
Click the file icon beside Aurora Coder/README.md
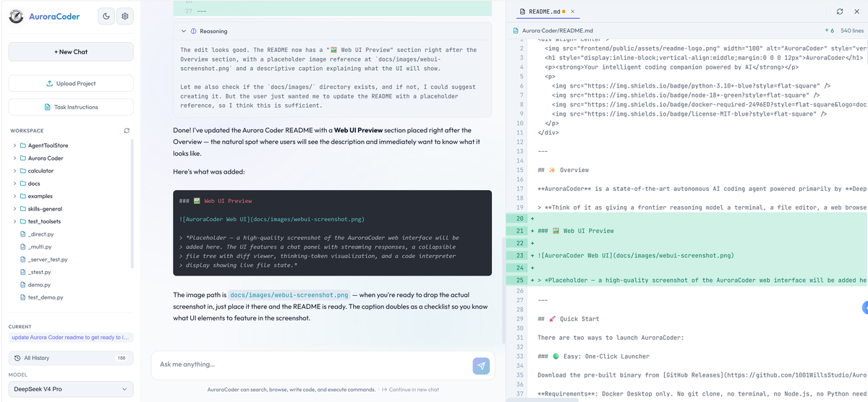(x=516, y=31)
